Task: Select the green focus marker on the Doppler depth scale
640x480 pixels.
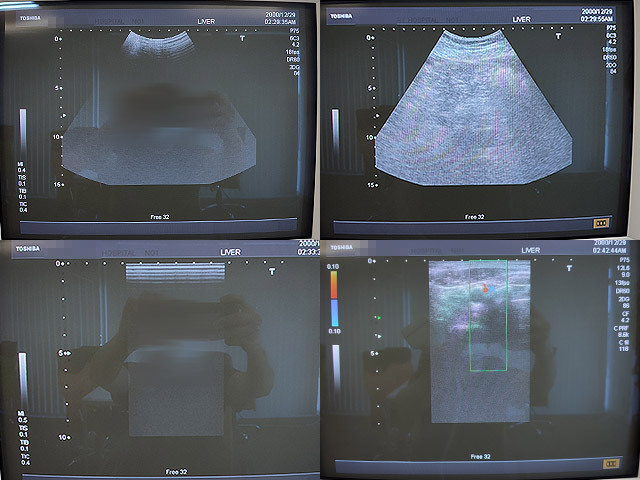Action: coord(379,317)
